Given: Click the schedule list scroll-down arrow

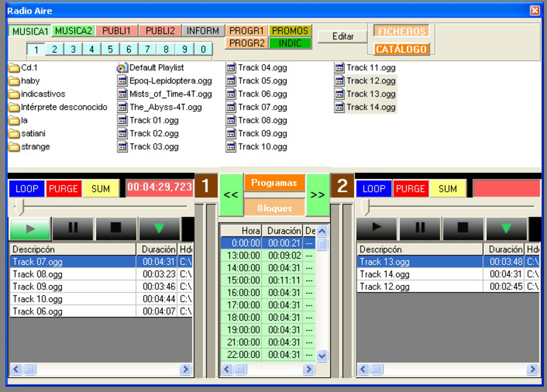Looking at the screenshot, I should (x=322, y=356).
